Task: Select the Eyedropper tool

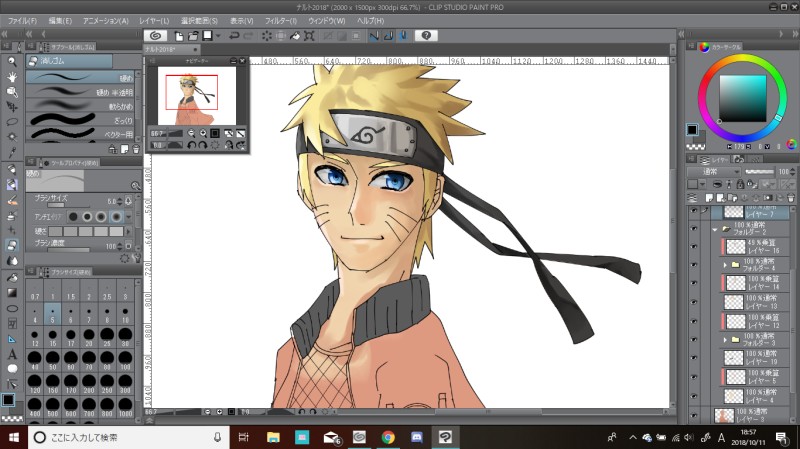Action: click(x=12, y=153)
